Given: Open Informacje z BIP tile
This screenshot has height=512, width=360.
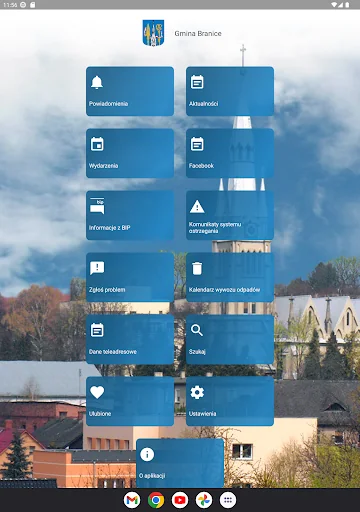Looking at the screenshot, I should pos(130,215).
